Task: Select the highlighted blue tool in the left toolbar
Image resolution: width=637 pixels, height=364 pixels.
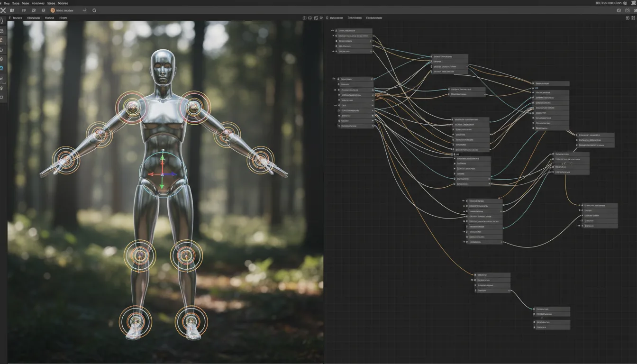Action: point(2,68)
